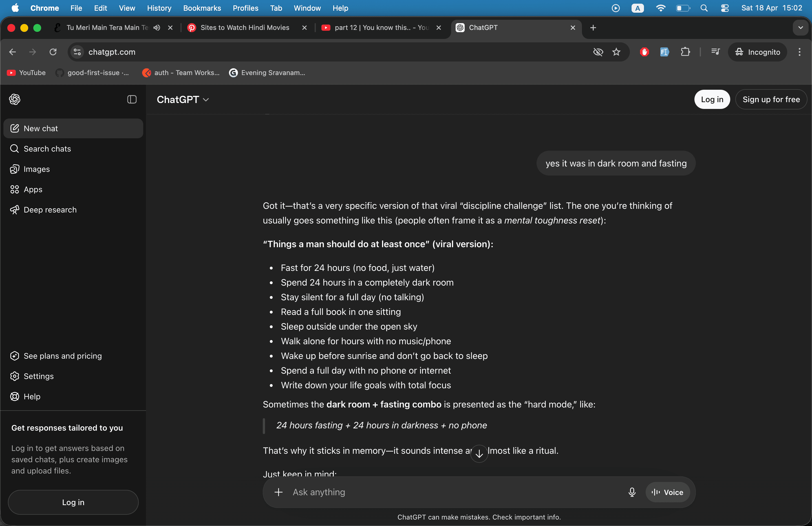812x526 pixels.
Task: Open the YouTube bookmark
Action: click(26, 73)
